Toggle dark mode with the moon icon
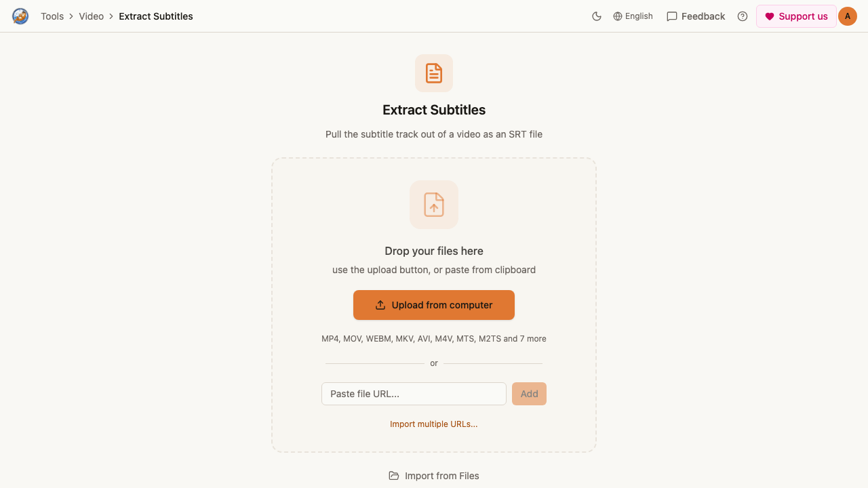 [x=597, y=16]
